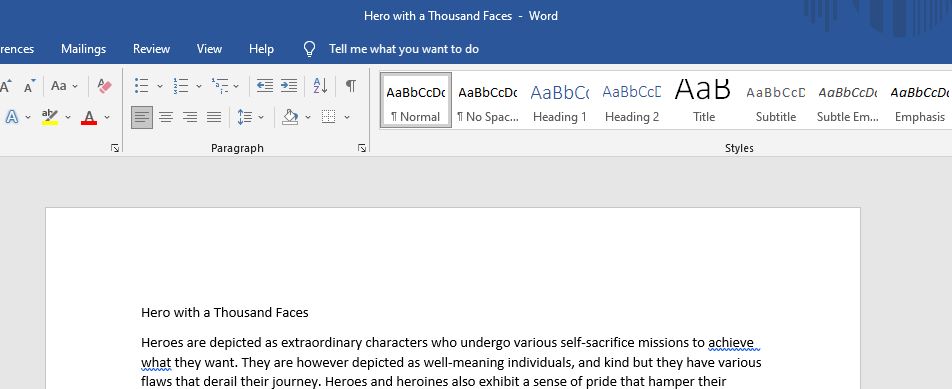Click the Tell me lightbulb icon
Image resolution: width=952 pixels, height=389 pixels.
tap(310, 49)
